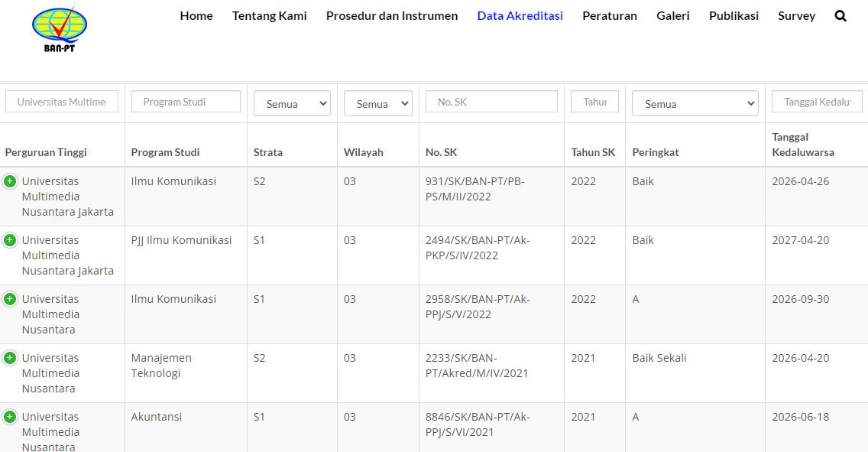Open the Tentang Kami menu item
The width and height of the screenshot is (868, 452).
(x=269, y=16)
